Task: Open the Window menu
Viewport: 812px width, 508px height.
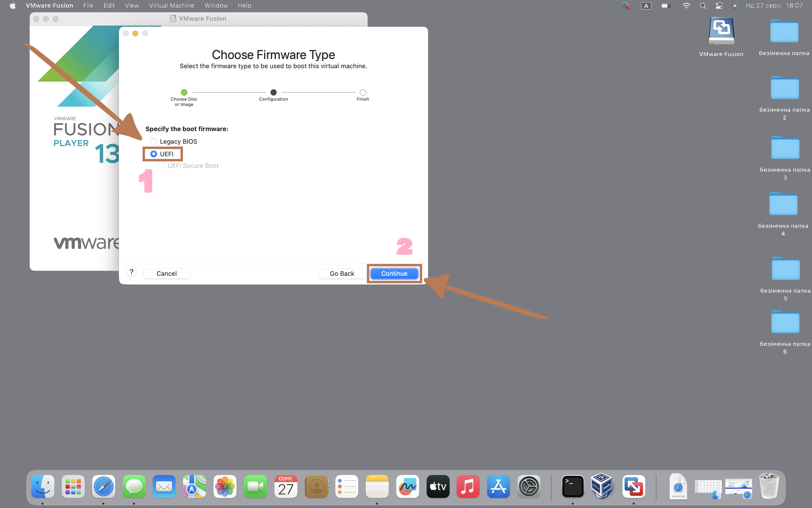Action: click(216, 5)
